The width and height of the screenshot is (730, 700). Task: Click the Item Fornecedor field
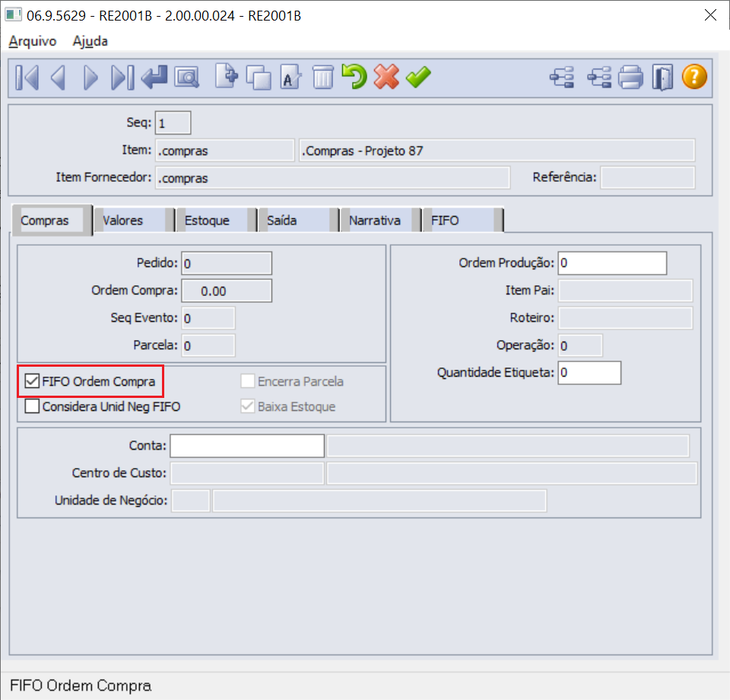(x=332, y=178)
